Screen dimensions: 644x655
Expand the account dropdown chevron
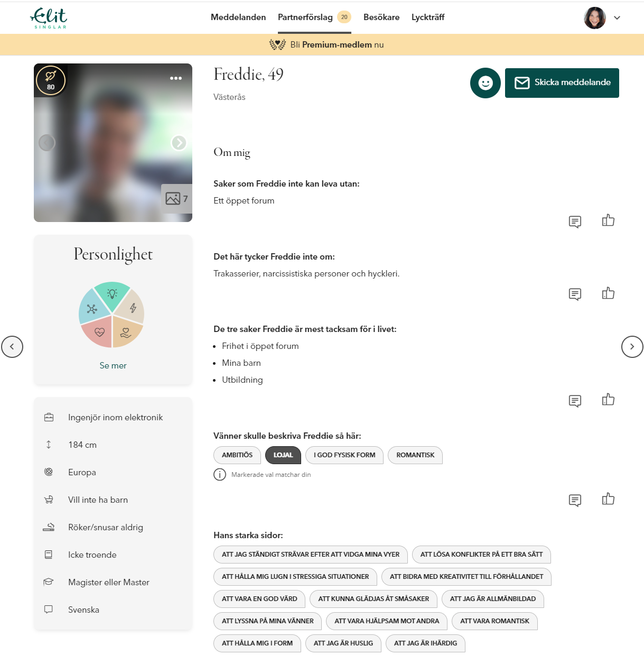pos(617,18)
